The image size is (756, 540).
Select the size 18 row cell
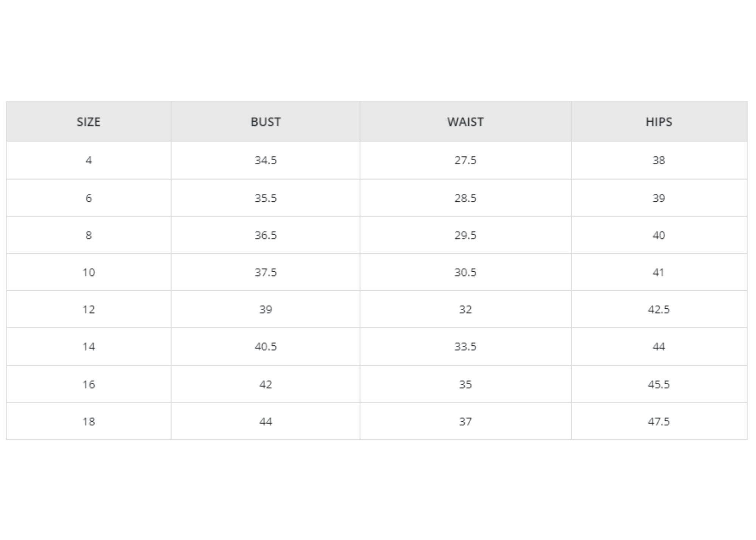point(88,421)
